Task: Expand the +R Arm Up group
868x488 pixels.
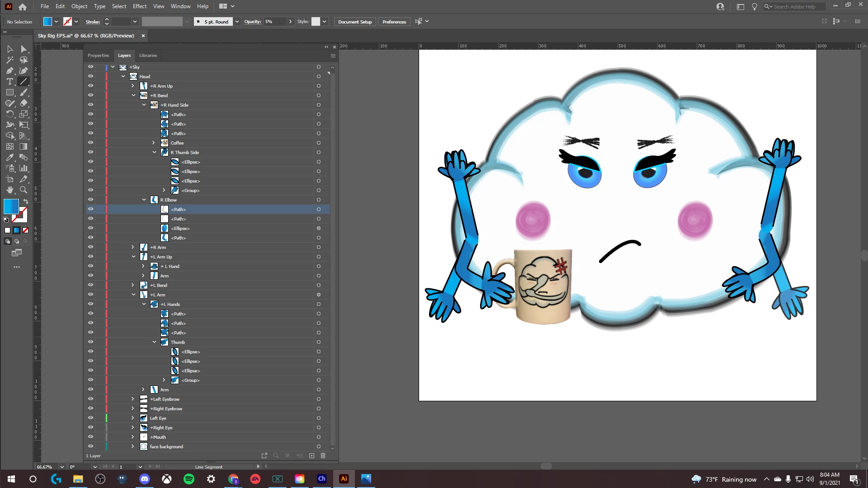Action: pos(132,86)
